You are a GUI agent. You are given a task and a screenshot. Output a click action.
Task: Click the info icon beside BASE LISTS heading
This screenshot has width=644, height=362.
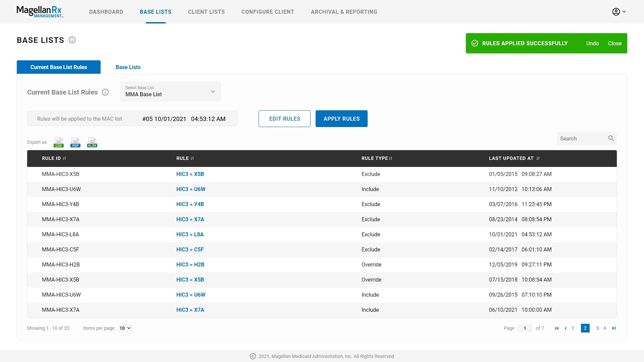tap(72, 40)
